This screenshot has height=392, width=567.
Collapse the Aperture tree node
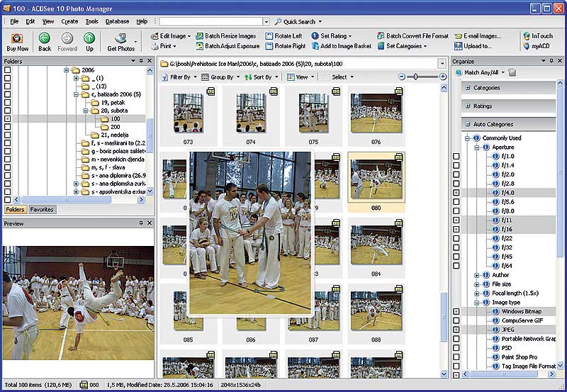point(476,147)
